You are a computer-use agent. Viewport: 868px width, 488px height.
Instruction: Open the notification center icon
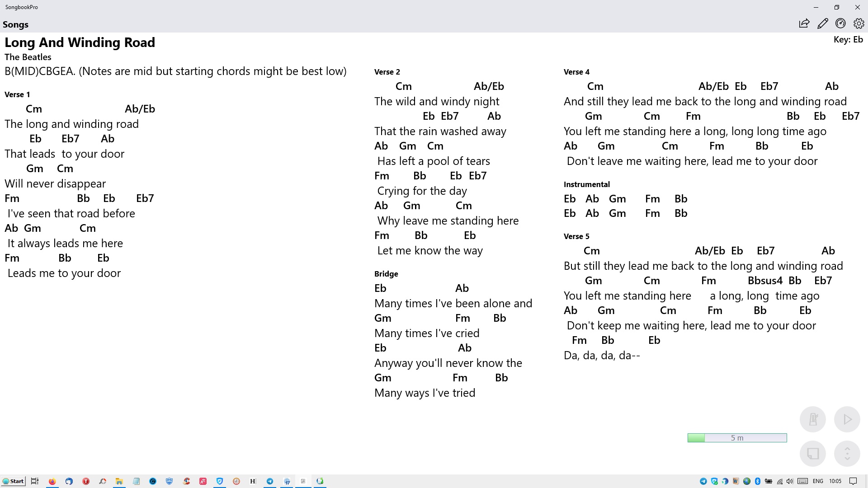click(x=853, y=481)
